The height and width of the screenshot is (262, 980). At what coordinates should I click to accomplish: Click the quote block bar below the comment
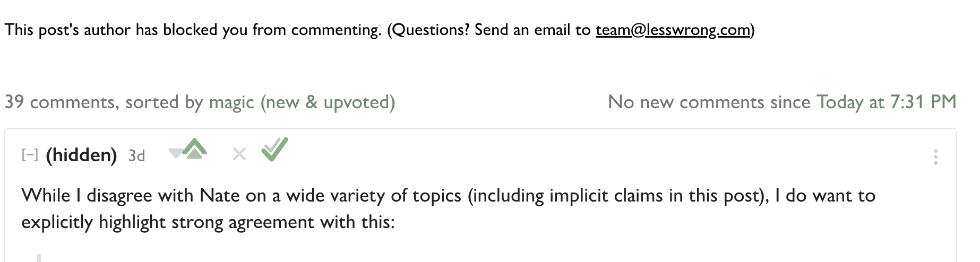39,258
